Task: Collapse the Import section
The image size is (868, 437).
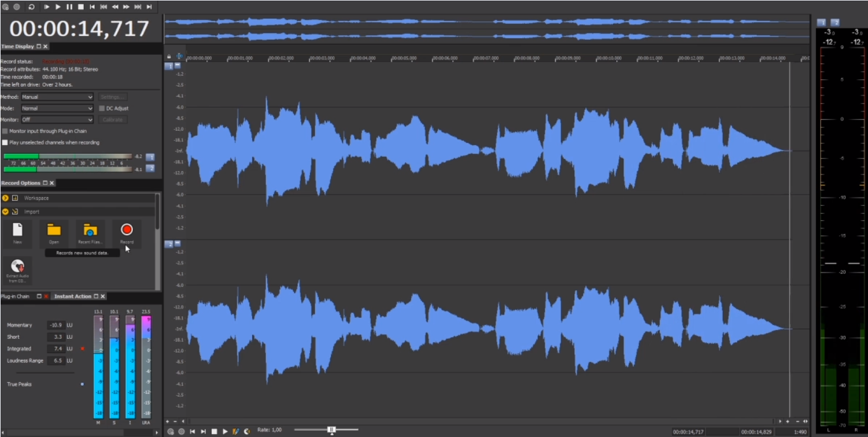Action: [5, 212]
